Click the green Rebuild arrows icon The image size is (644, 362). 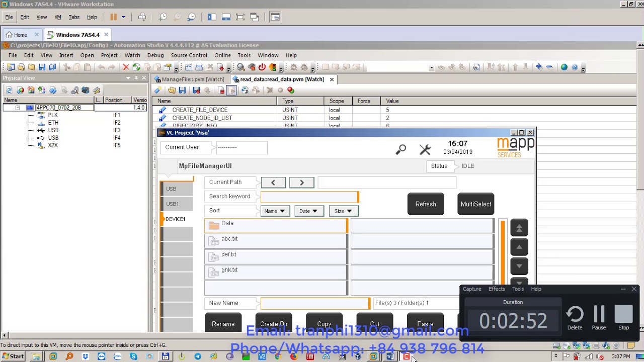coord(136,67)
